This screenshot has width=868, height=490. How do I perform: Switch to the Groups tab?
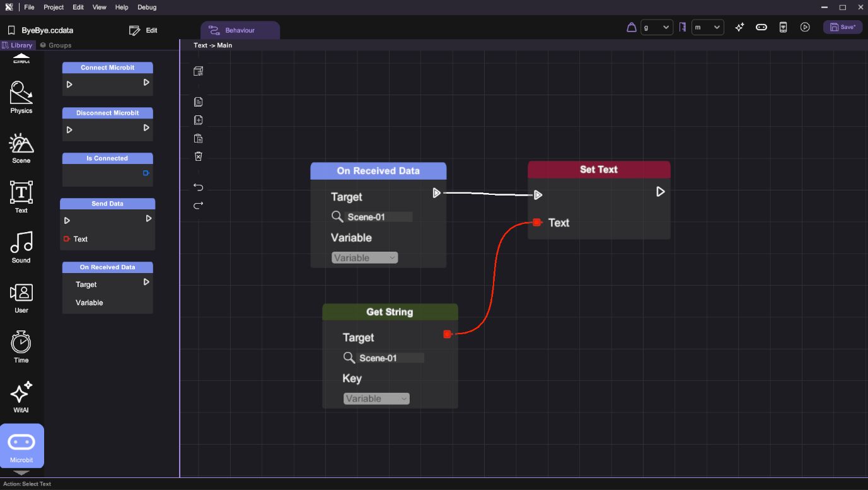point(55,45)
